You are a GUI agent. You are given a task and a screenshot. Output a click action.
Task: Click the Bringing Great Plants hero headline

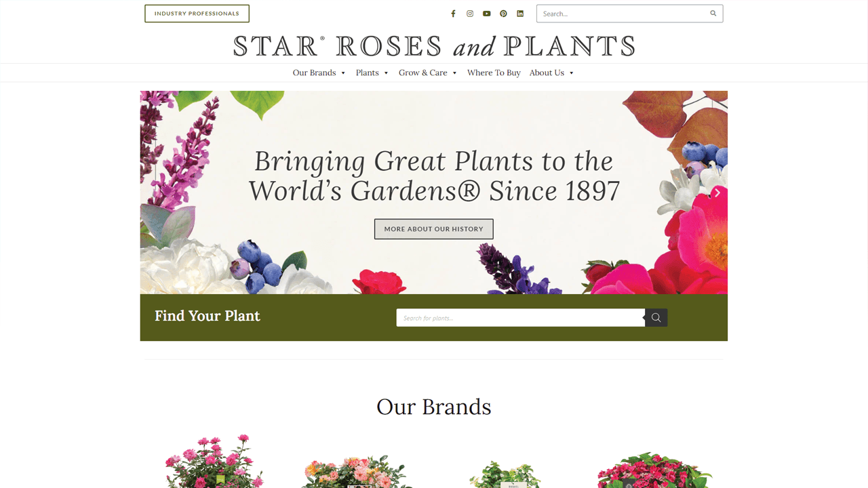(x=434, y=176)
